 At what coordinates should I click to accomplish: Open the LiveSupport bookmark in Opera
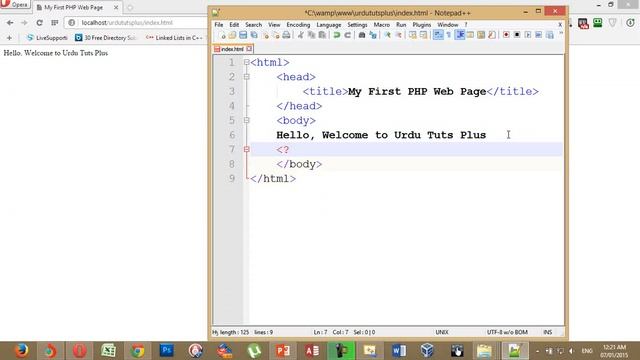point(47,38)
